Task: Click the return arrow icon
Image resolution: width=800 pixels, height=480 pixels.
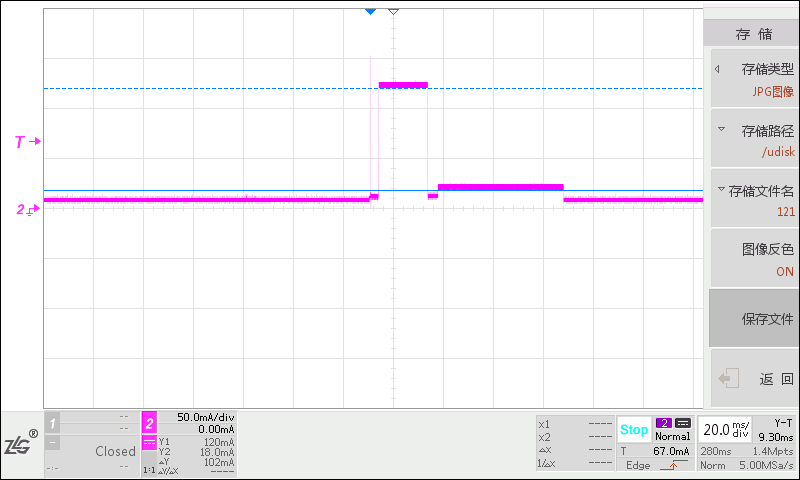Action: tap(729, 379)
